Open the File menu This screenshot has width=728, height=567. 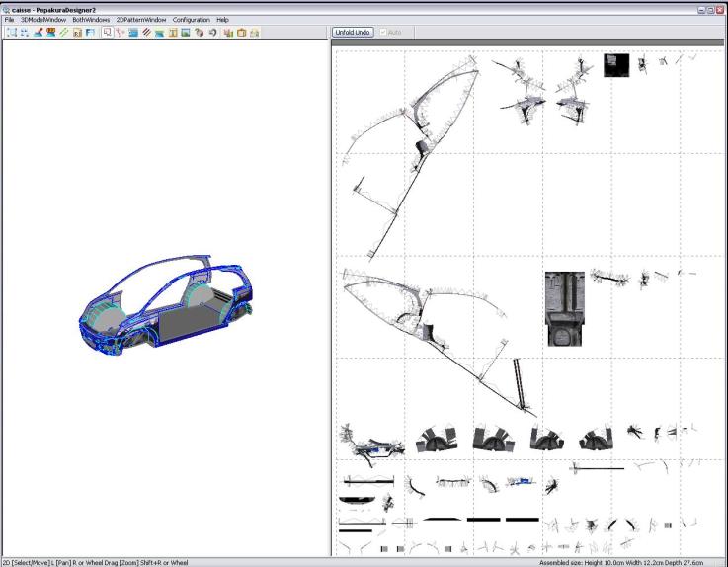click(x=9, y=20)
